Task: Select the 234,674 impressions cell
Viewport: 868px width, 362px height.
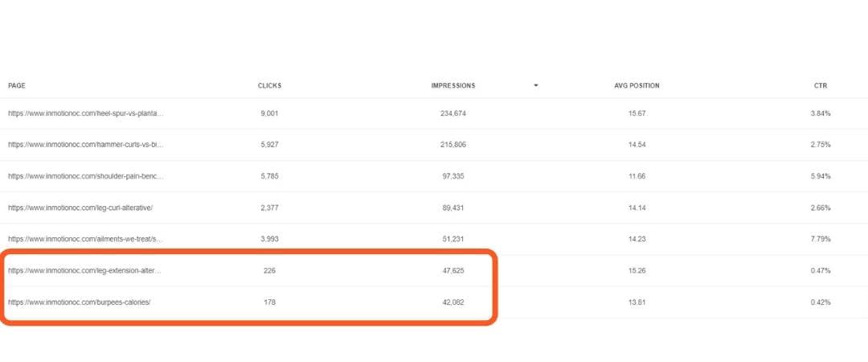Action: (x=452, y=113)
